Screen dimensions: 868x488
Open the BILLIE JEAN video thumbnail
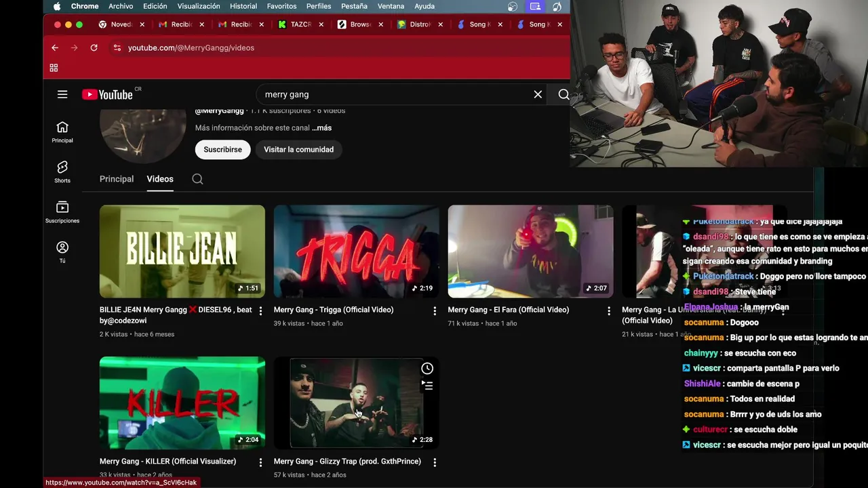coord(182,251)
